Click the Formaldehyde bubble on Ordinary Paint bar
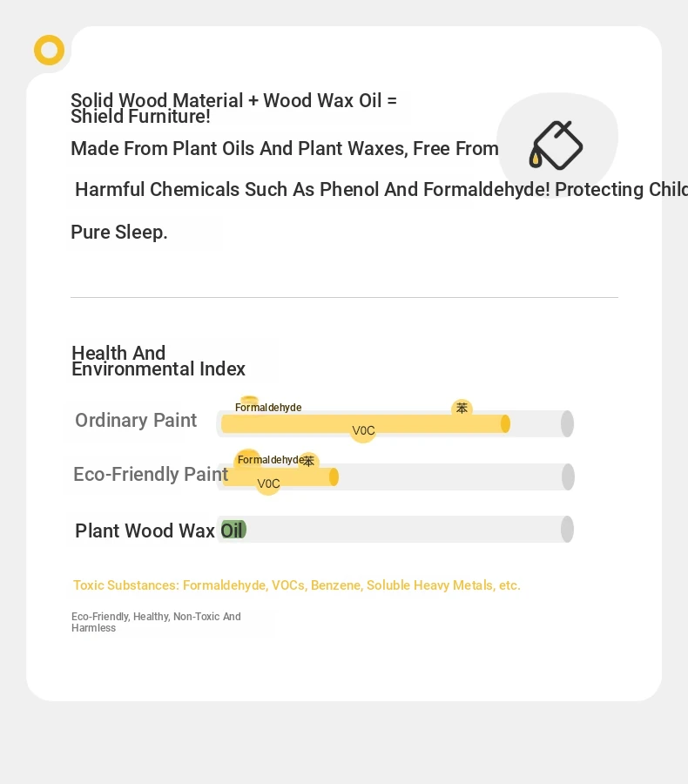This screenshot has width=688, height=784. [x=268, y=407]
